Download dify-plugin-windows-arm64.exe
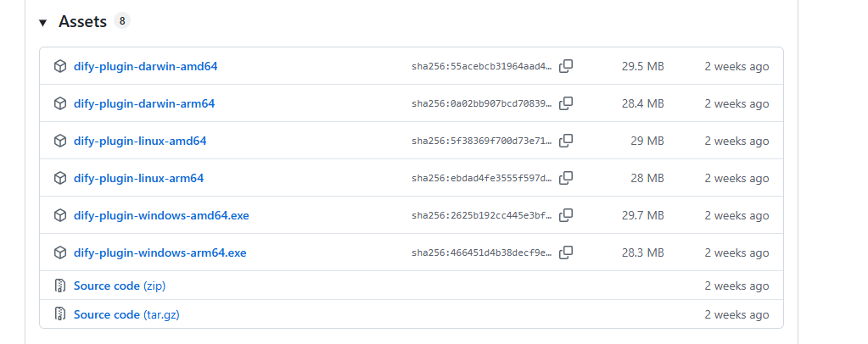The image size is (868, 344). 160,252
